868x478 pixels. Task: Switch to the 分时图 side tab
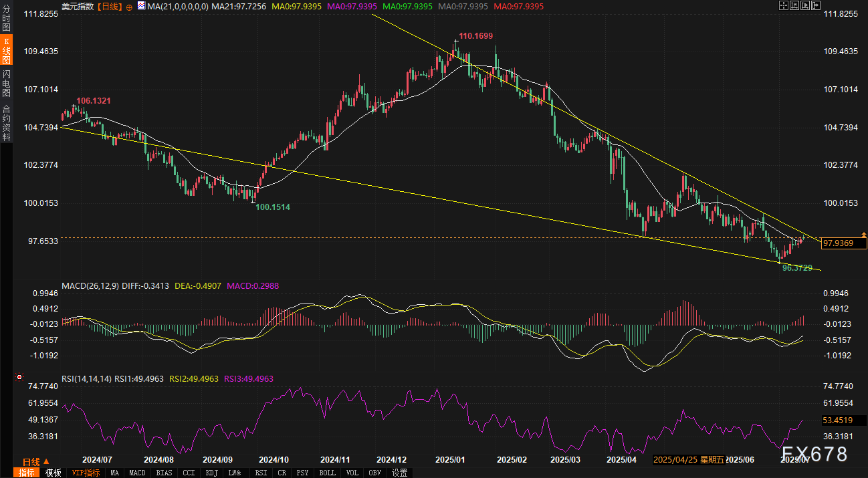click(x=6, y=20)
